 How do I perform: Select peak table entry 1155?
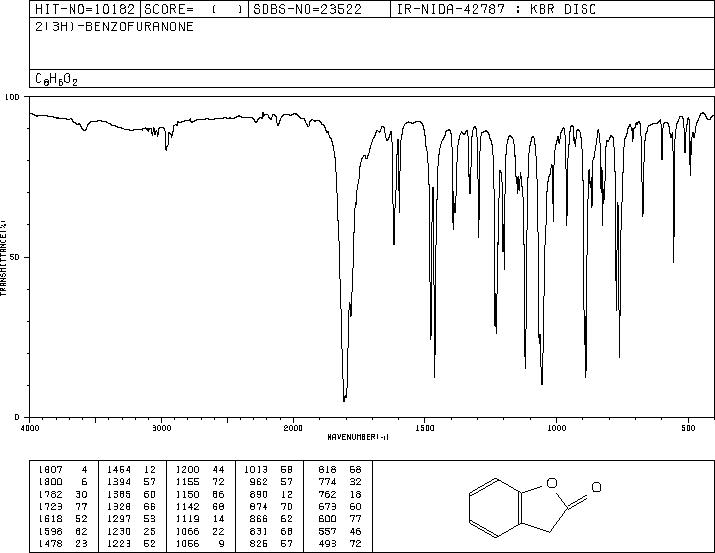tap(200, 481)
